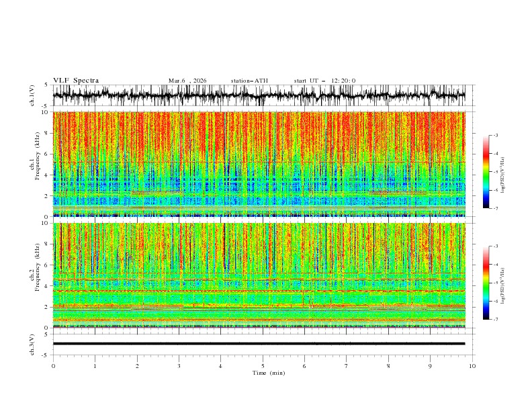The image size is (532, 411).
Task: Click the "8" kHz tick on ch.1 spectrogram axis
Action: tap(48, 133)
